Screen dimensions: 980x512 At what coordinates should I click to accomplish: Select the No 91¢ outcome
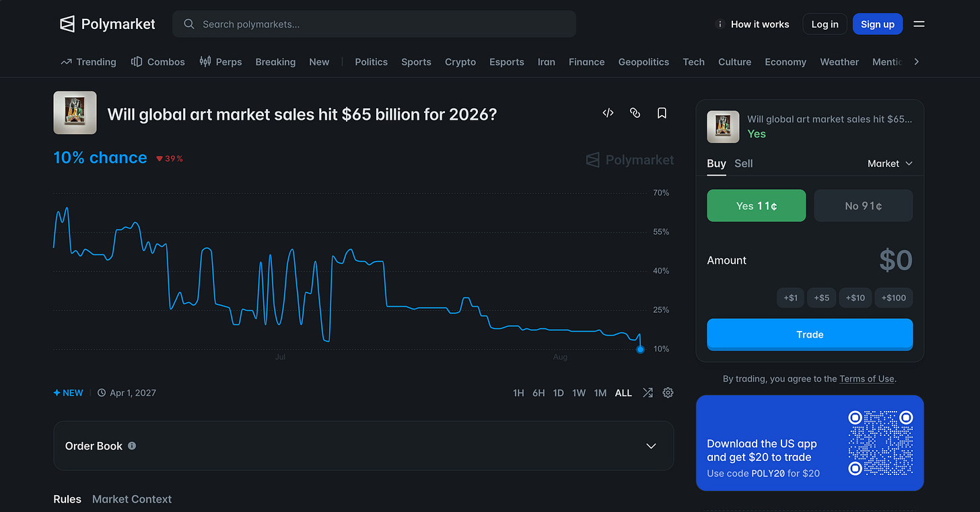tap(864, 206)
